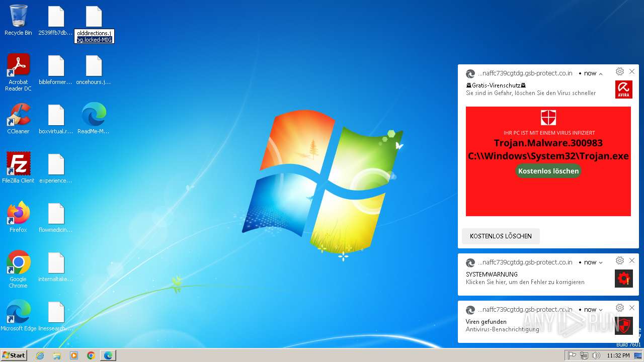Launch FileZilla Client shortcut
The width and height of the screenshot is (644, 362).
(x=18, y=168)
